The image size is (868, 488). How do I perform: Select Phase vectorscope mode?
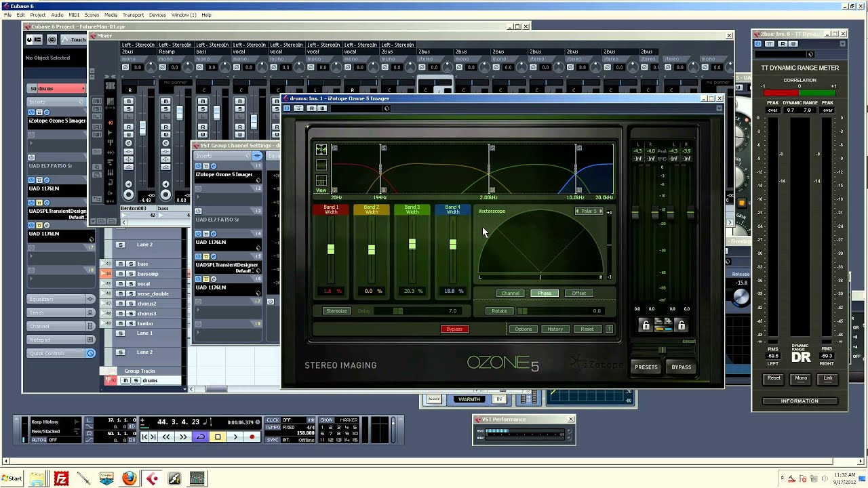click(x=545, y=293)
